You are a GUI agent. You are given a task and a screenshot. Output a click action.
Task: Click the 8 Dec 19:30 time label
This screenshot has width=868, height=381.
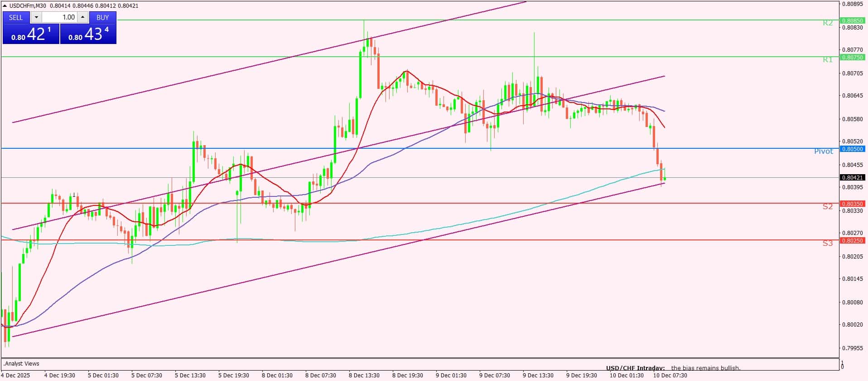coord(408,375)
